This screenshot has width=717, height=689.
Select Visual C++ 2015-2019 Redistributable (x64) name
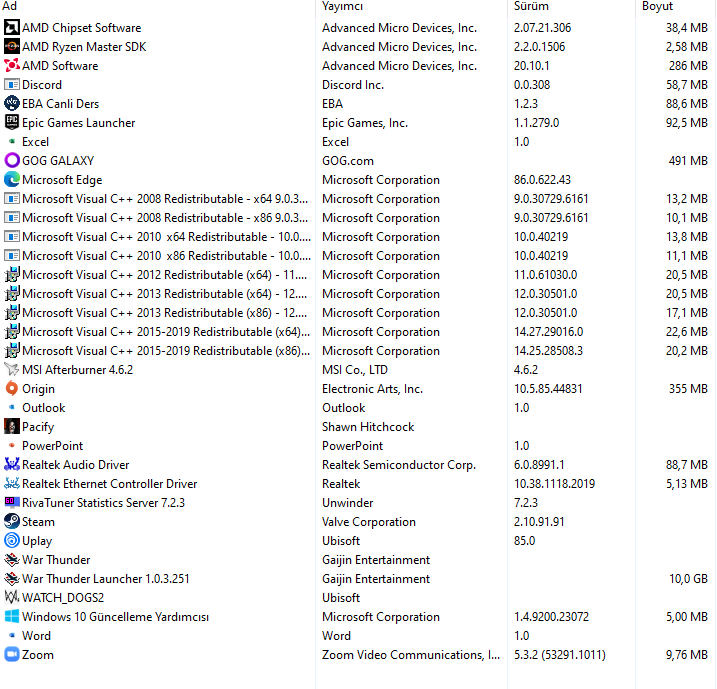(166, 331)
